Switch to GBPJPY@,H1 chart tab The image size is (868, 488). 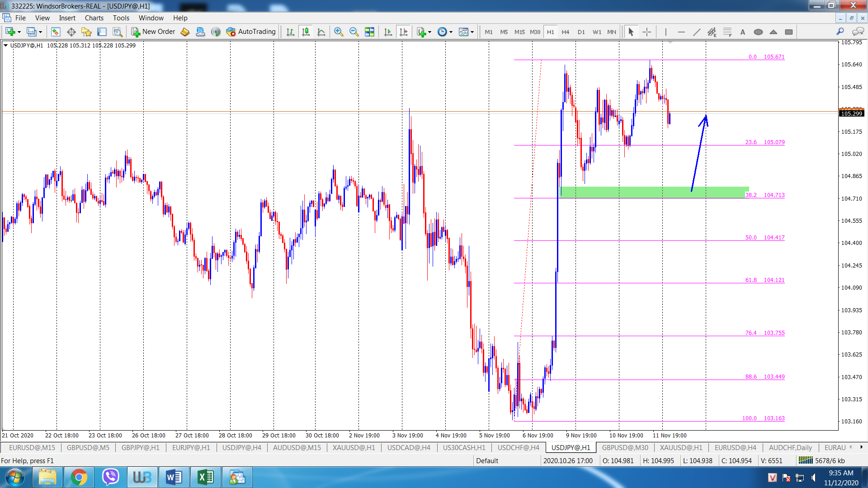point(141,447)
